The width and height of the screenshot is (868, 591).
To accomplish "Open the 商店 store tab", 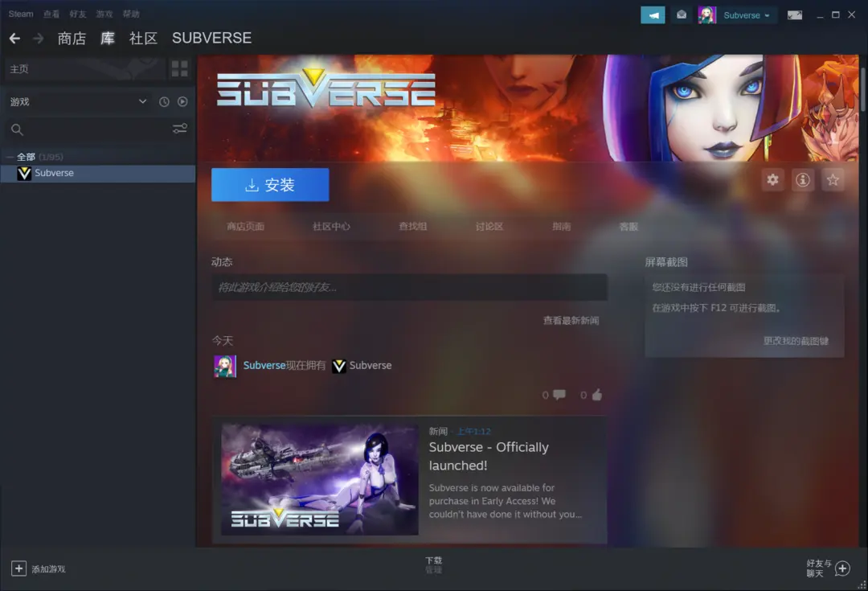I will (x=72, y=39).
